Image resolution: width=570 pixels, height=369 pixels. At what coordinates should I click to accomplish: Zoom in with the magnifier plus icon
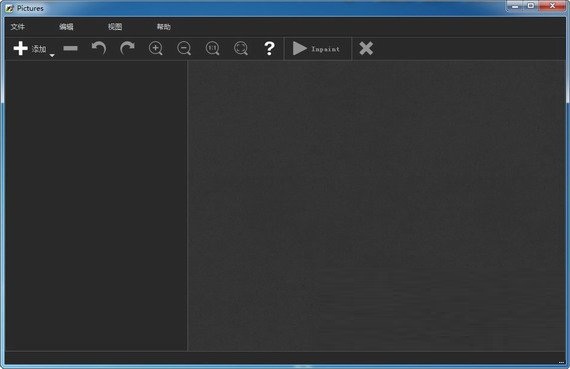(x=156, y=48)
